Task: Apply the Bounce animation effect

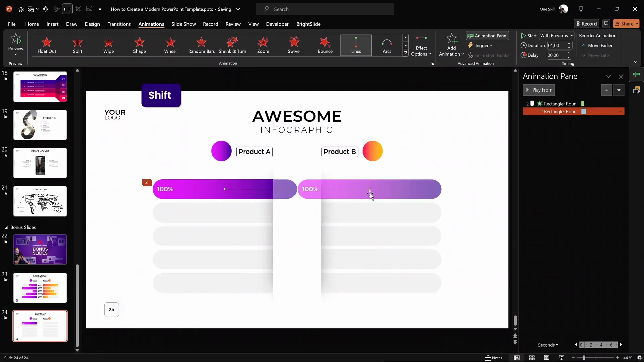Action: [x=325, y=45]
